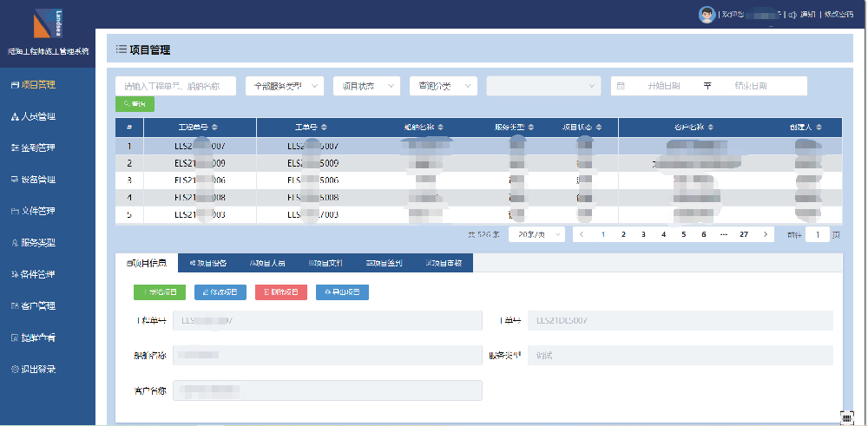Click the calendar icon in date range
Image resolution: width=868 pixels, height=426 pixels.
(621, 86)
